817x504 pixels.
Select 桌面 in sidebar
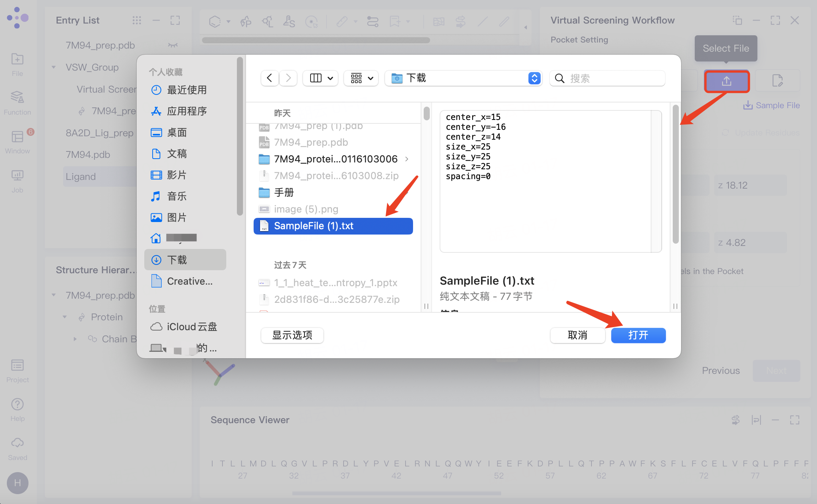[x=186, y=132]
